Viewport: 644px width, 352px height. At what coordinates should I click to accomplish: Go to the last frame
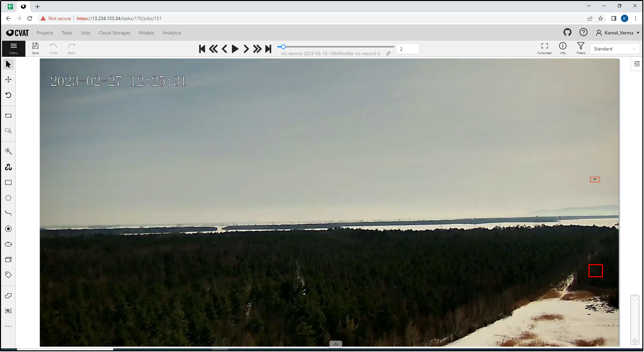(268, 49)
